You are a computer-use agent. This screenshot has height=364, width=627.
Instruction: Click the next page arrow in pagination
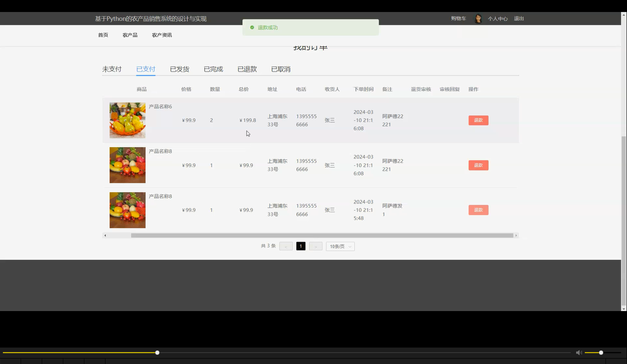(316, 246)
